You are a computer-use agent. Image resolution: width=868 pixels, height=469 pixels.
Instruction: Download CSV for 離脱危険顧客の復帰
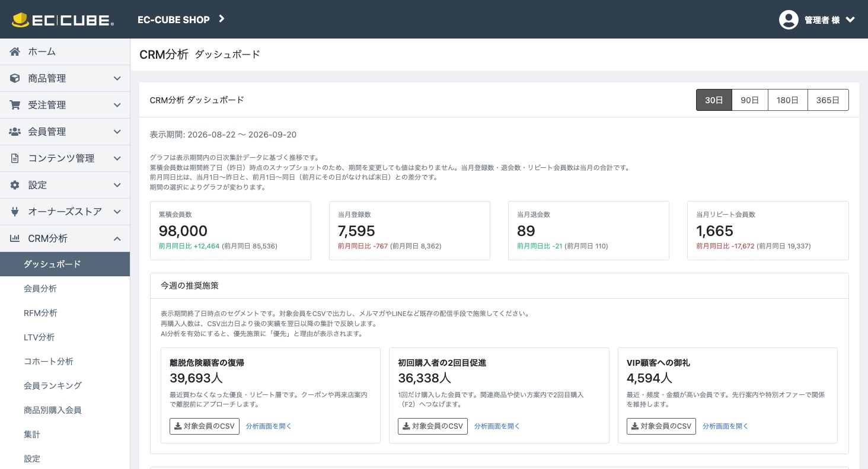click(x=205, y=426)
